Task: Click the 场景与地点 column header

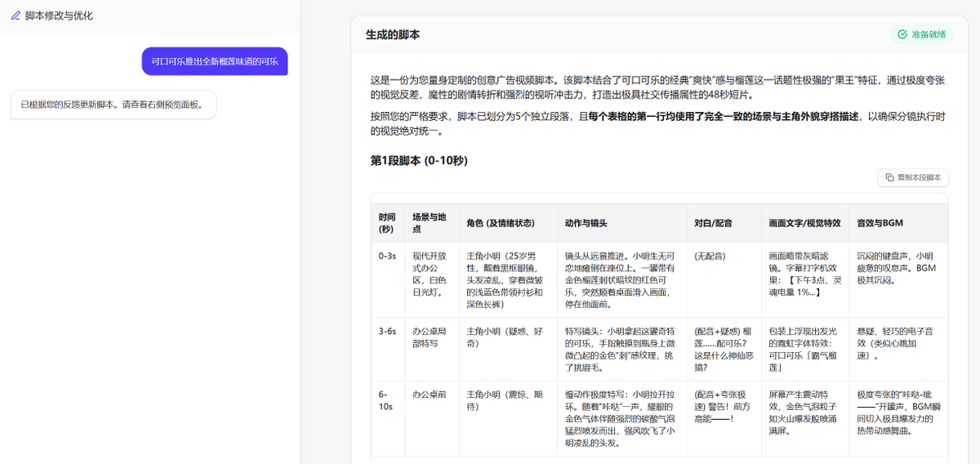Action: point(431,222)
